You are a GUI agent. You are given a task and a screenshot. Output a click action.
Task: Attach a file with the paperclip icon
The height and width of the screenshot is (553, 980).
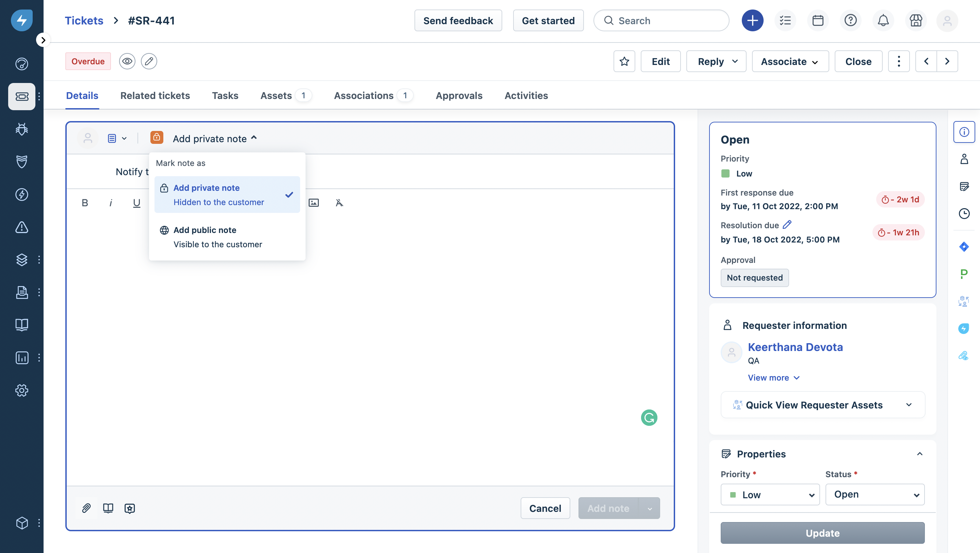pyautogui.click(x=86, y=508)
